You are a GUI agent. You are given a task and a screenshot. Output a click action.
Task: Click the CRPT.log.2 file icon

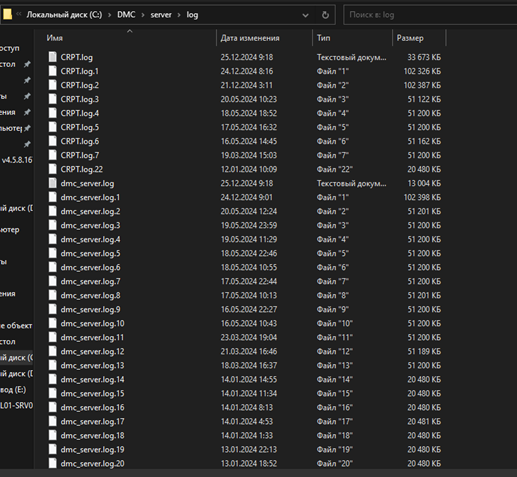(x=52, y=85)
